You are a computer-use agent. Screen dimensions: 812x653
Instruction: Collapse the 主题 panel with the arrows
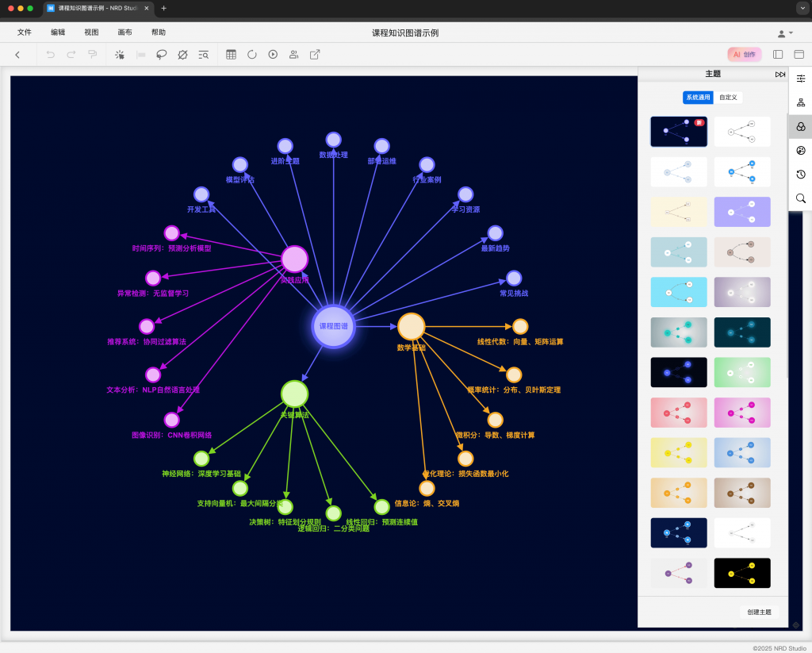click(780, 75)
